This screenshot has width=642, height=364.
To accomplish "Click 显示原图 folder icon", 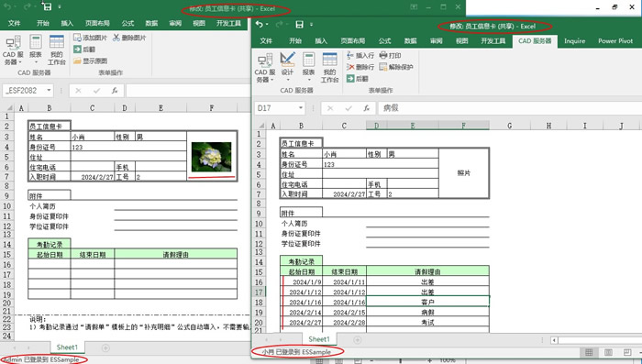I will pos(77,61).
